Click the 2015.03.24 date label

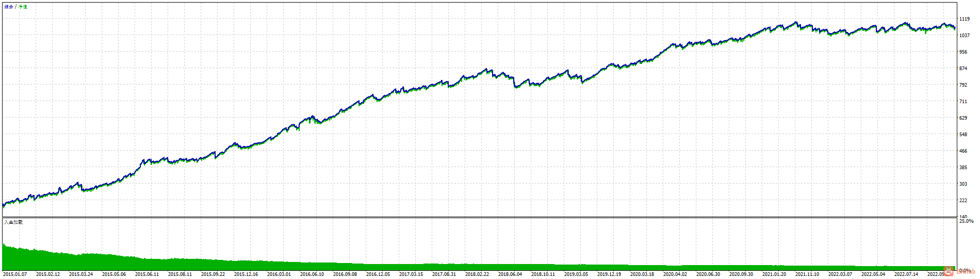[81, 274]
